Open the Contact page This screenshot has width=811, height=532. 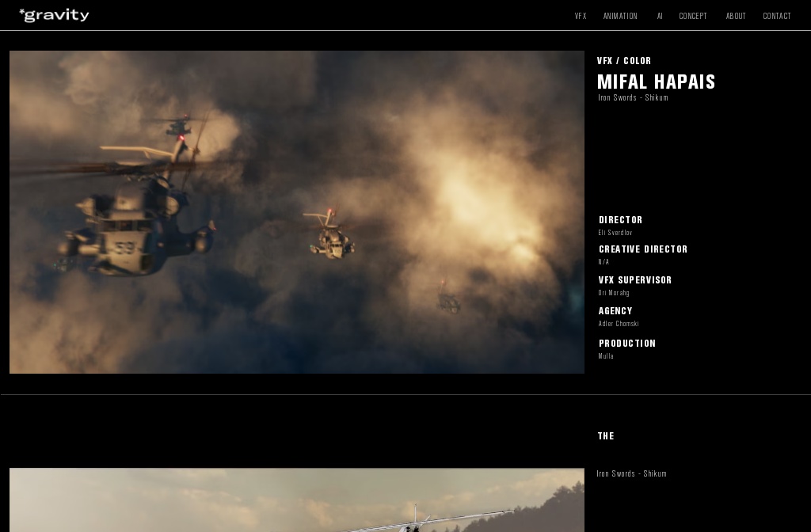point(777,16)
